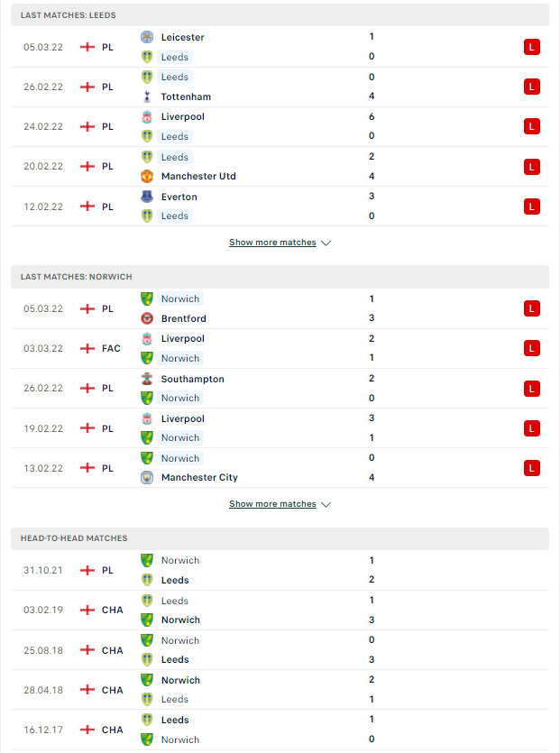Viewport: 560px width, 753px height.
Task: Click the Everton club crest icon
Action: (147, 197)
